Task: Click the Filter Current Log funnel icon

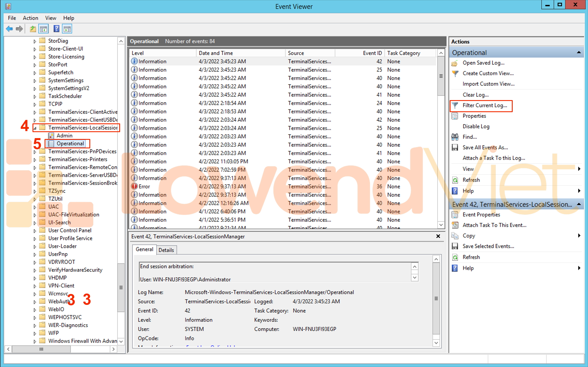Action: pyautogui.click(x=455, y=105)
